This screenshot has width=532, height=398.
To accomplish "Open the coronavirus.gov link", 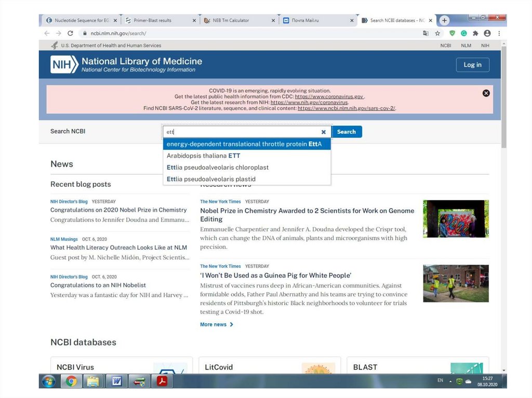I will point(329,97).
